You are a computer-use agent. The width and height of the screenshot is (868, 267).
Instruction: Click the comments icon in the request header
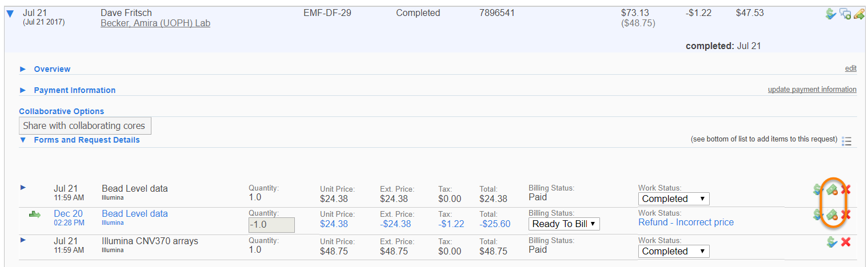[x=845, y=14]
